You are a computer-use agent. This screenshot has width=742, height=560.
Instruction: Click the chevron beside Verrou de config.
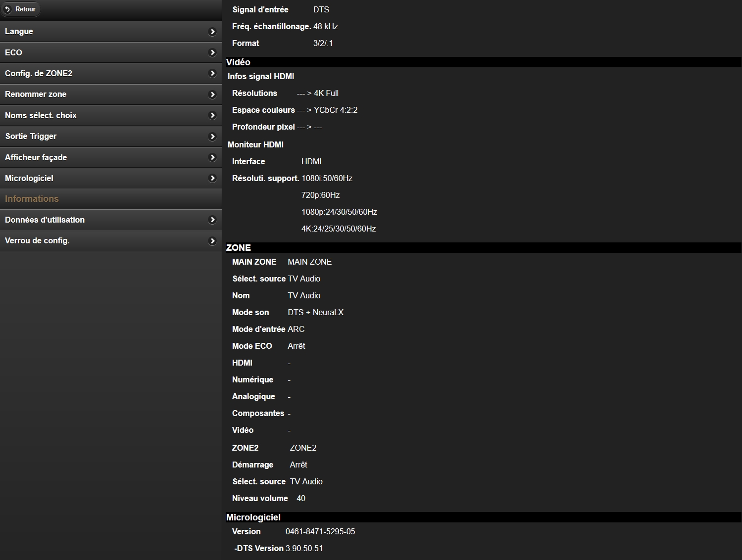[212, 241]
